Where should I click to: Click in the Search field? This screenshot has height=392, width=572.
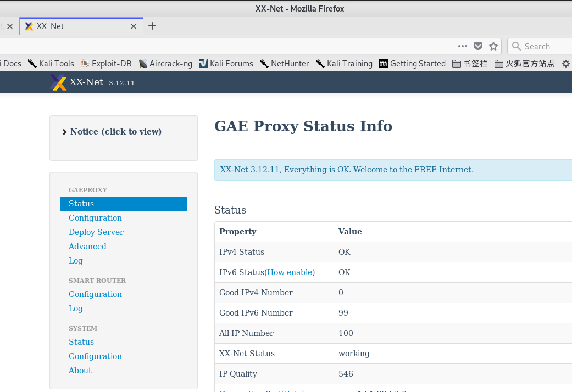pyautogui.click(x=541, y=46)
